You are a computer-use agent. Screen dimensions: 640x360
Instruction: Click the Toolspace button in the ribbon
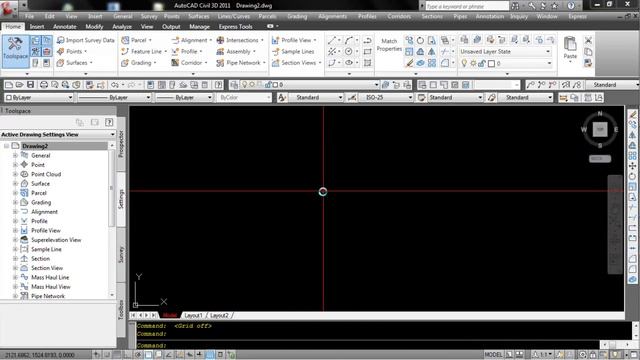click(16, 51)
